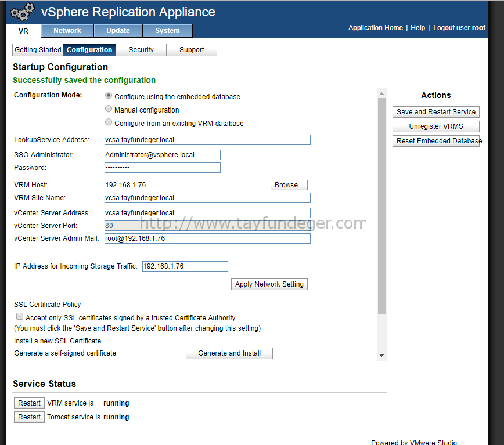Click the Unregister VRMS button
The height and width of the screenshot is (445, 504).
point(436,126)
